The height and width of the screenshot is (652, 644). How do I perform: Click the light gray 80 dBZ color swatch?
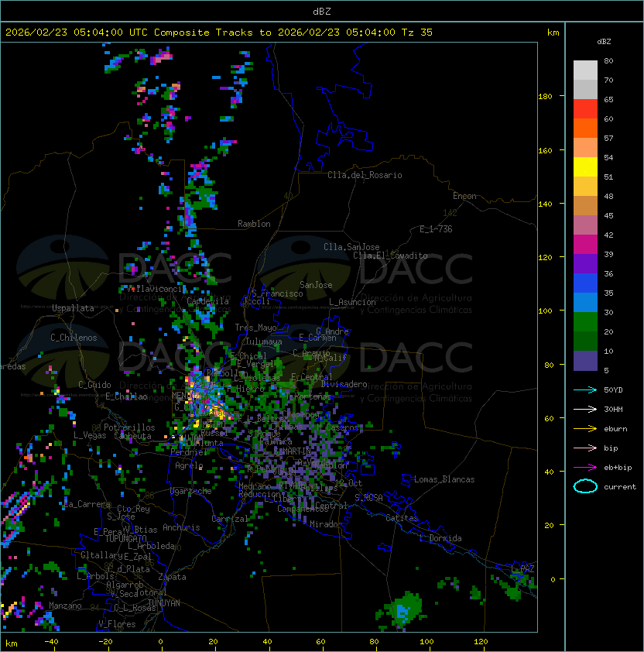point(585,70)
